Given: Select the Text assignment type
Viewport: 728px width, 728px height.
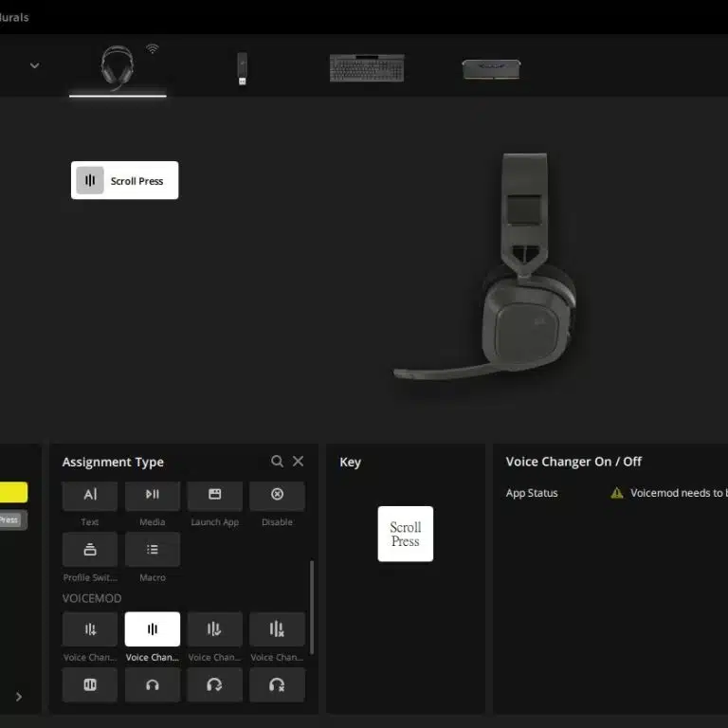Looking at the screenshot, I should click(x=90, y=495).
